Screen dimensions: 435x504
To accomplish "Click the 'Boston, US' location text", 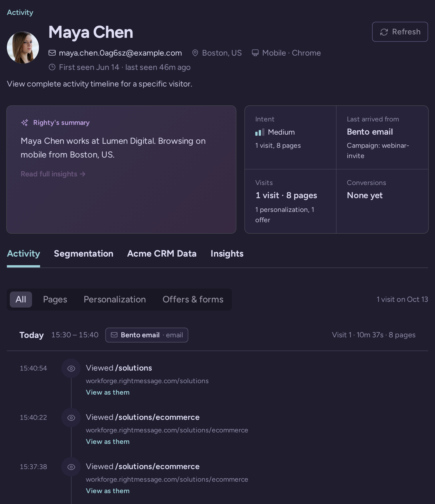I will point(222,53).
